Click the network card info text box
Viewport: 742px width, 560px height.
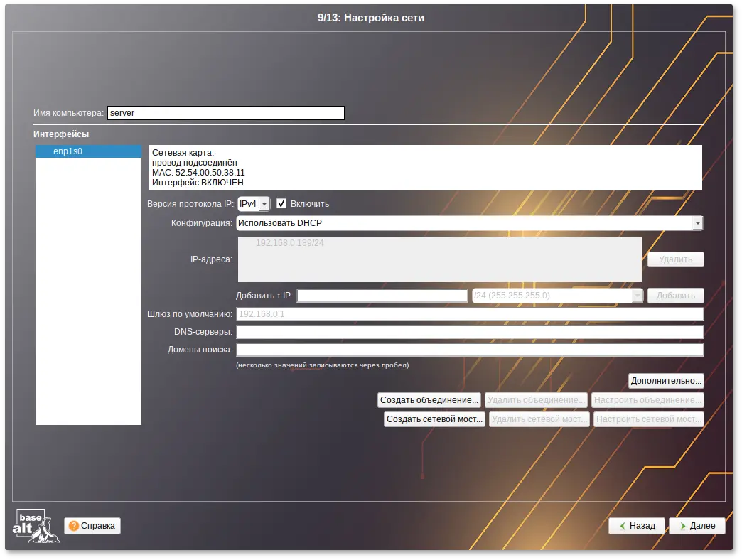pos(425,168)
